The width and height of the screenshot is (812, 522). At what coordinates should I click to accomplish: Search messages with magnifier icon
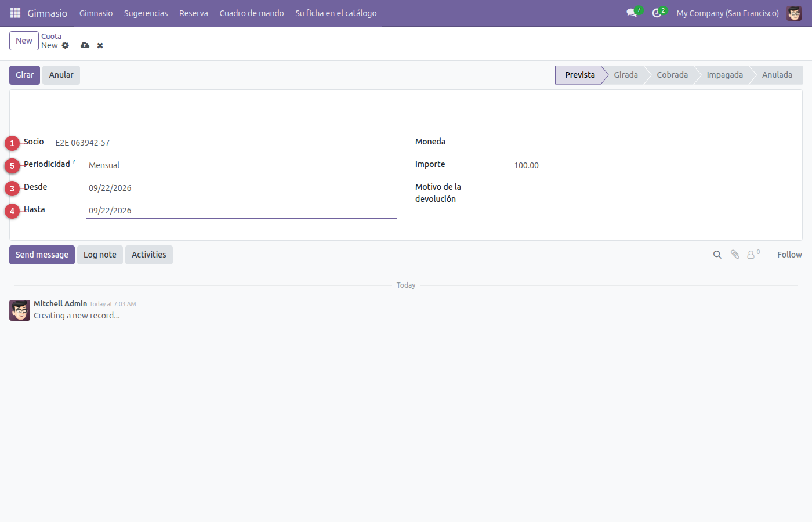(x=717, y=255)
